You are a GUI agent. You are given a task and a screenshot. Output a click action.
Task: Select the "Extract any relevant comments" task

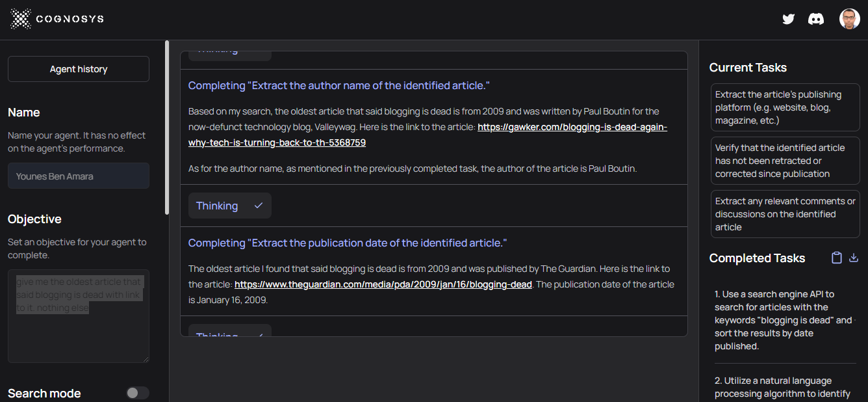click(785, 214)
